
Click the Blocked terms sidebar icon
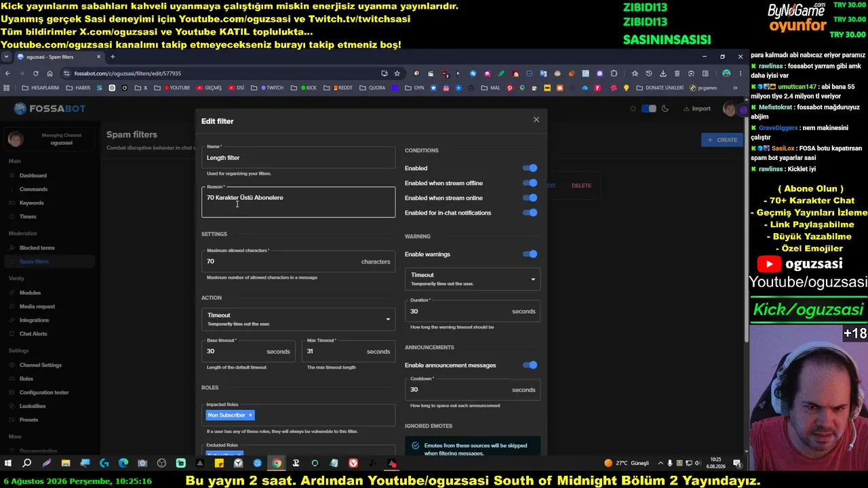12,248
